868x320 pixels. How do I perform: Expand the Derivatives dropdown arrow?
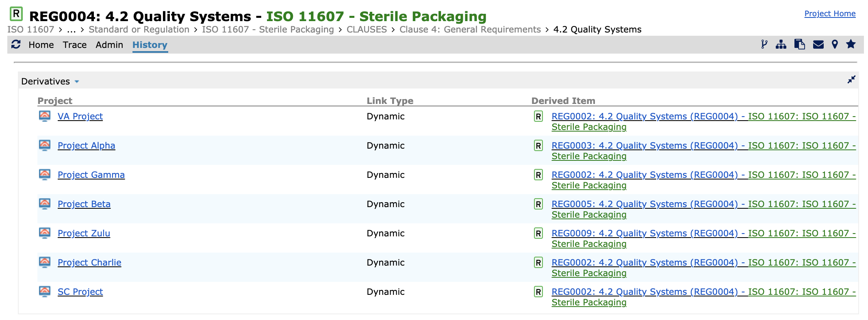[x=77, y=82]
